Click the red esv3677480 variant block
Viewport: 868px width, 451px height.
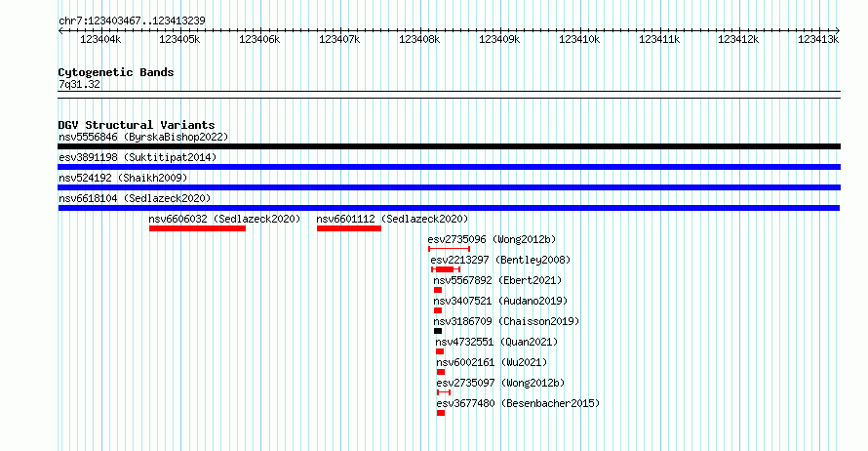[441, 413]
